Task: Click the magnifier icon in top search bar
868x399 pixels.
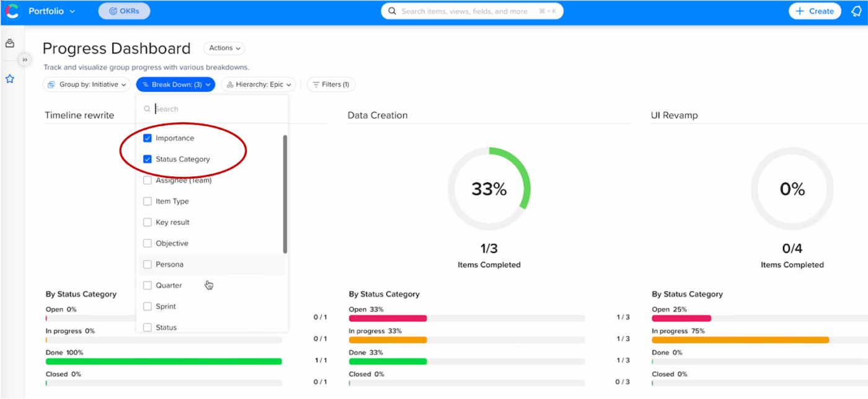Action: pyautogui.click(x=392, y=11)
